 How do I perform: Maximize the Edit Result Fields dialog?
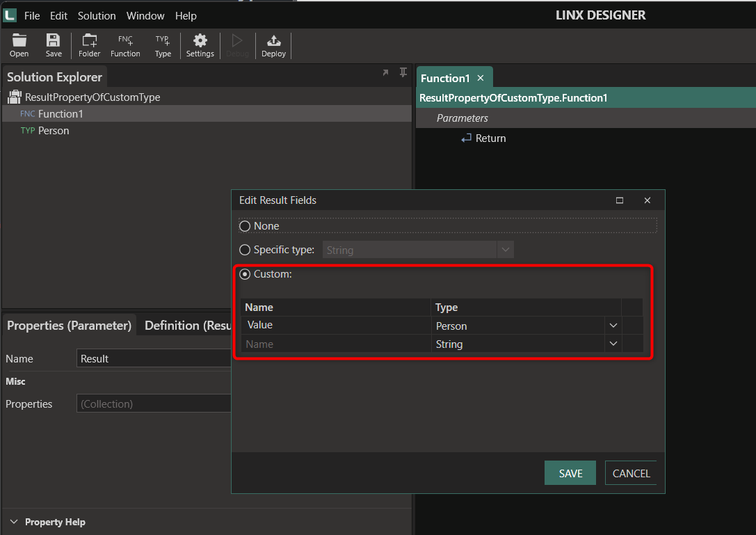(620, 200)
